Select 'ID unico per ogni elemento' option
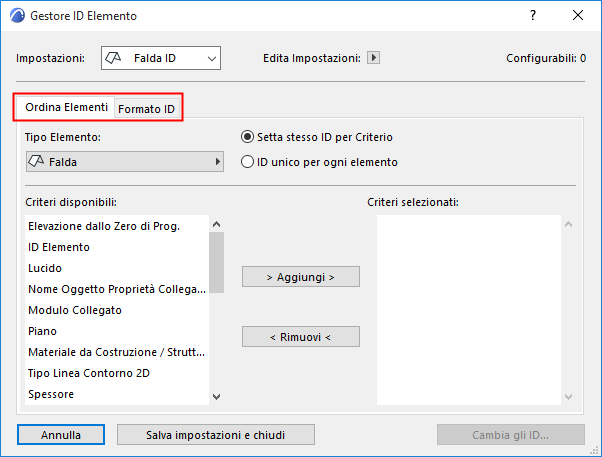The image size is (602, 457). click(x=248, y=161)
